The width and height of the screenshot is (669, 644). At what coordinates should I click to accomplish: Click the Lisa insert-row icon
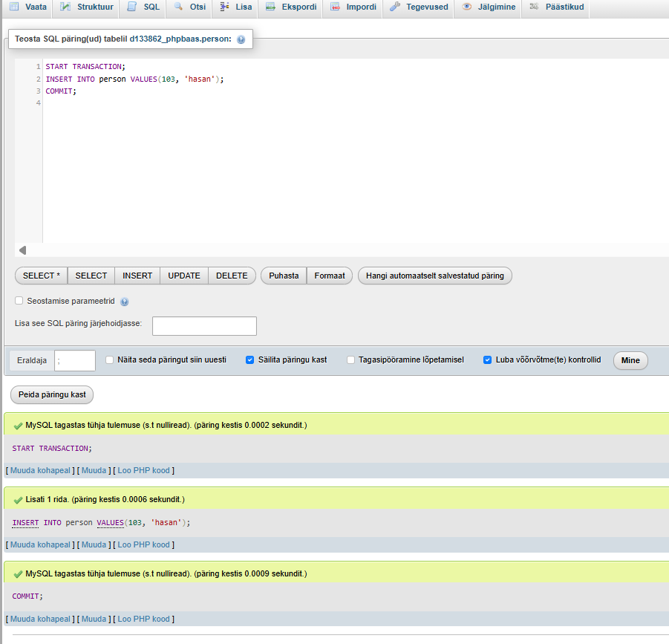(224, 7)
